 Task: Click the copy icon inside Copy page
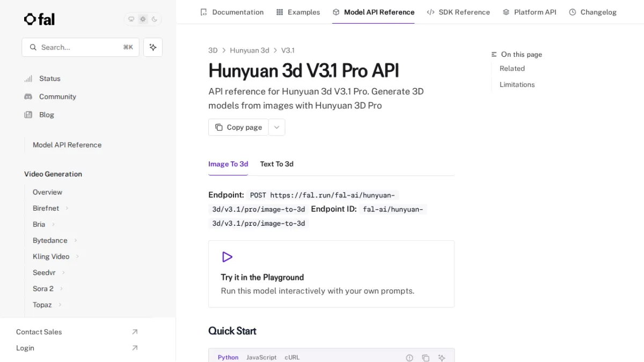click(x=219, y=127)
